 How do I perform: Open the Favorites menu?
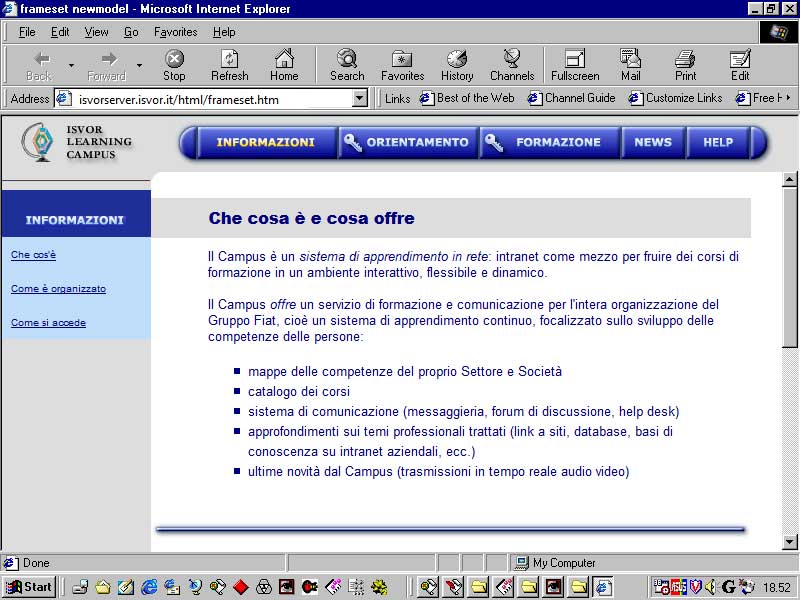[176, 32]
